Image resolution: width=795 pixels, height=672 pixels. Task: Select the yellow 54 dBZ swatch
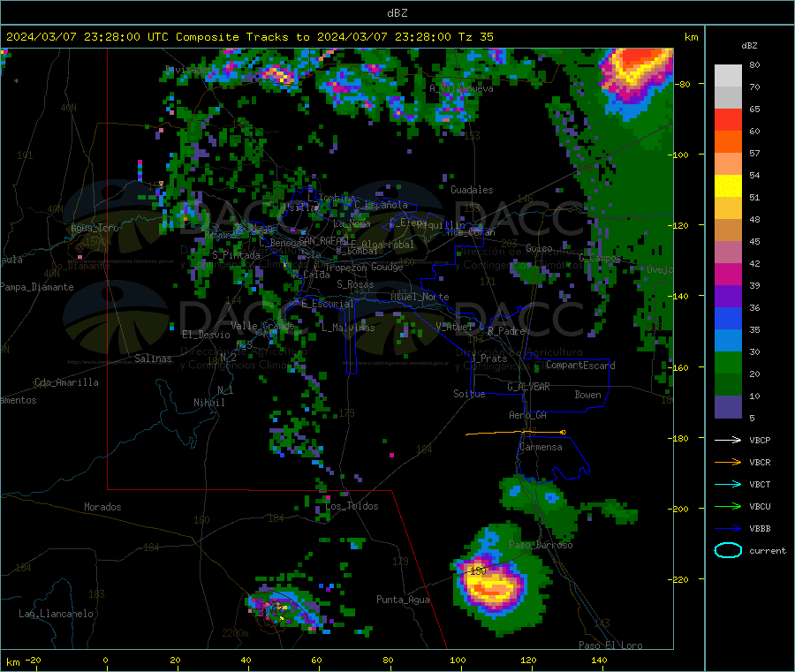[x=728, y=186]
